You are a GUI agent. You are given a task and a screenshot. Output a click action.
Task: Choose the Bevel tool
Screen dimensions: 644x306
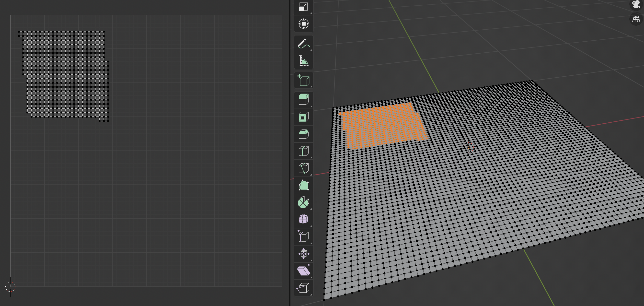(x=303, y=134)
